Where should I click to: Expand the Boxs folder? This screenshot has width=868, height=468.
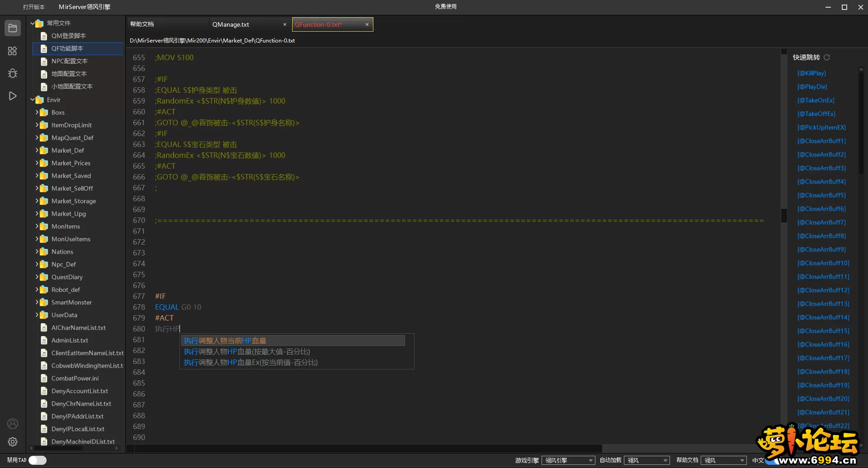37,113
